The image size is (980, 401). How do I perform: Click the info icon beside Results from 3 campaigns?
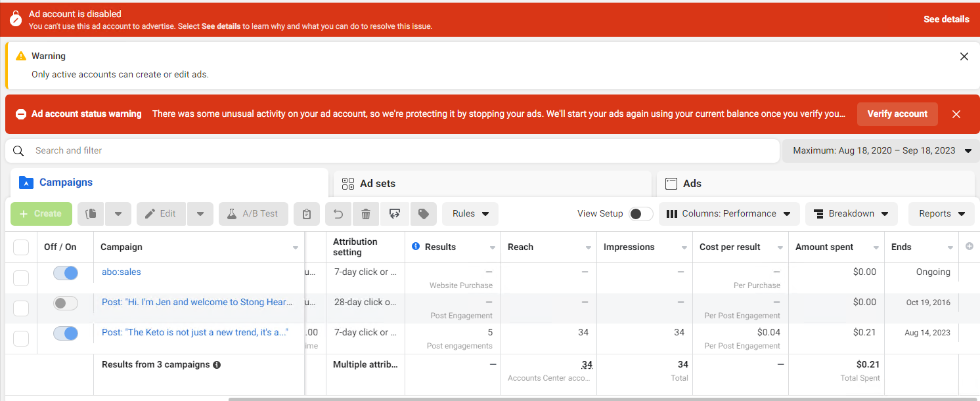click(217, 364)
